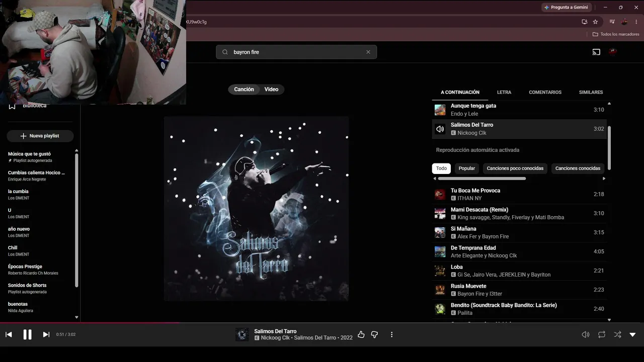Open artist link Arte Elegante y Nickoog Clk
Screen dimensions: 644x362
484,256
